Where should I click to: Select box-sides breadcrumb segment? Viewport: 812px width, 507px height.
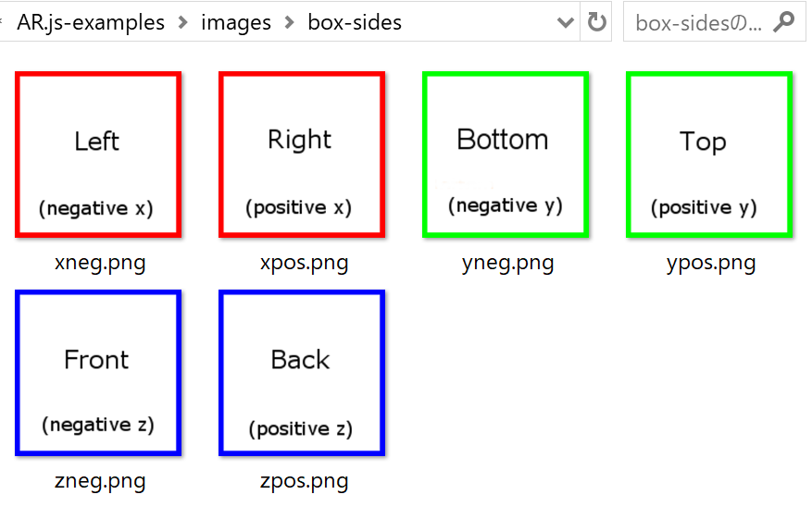coord(355,22)
